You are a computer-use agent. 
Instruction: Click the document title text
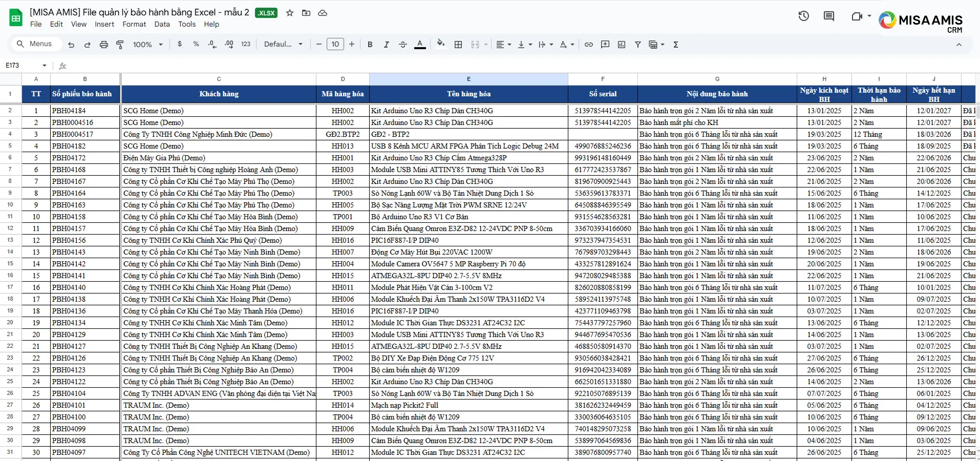[x=139, y=12]
